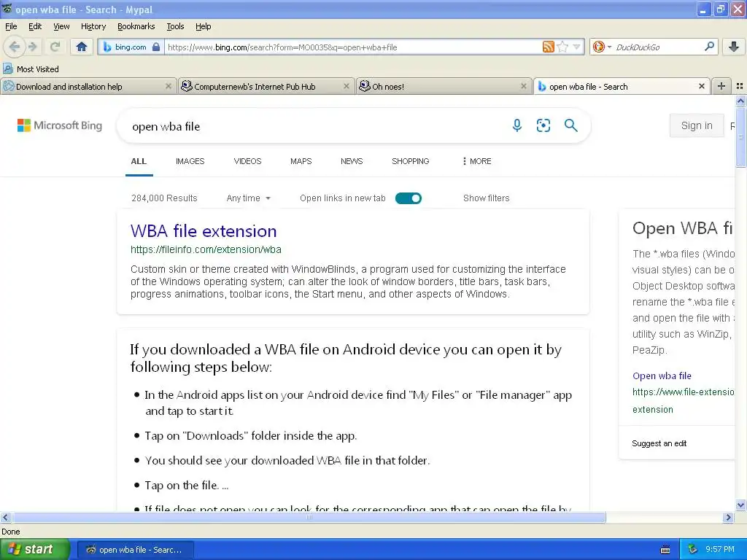Open the Help menu

[x=203, y=26]
